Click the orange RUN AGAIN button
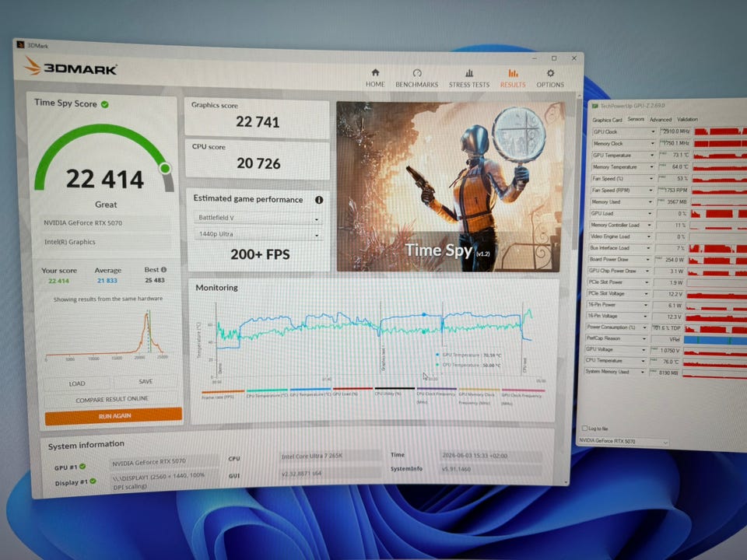Image resolution: width=747 pixels, height=560 pixels. point(114,415)
